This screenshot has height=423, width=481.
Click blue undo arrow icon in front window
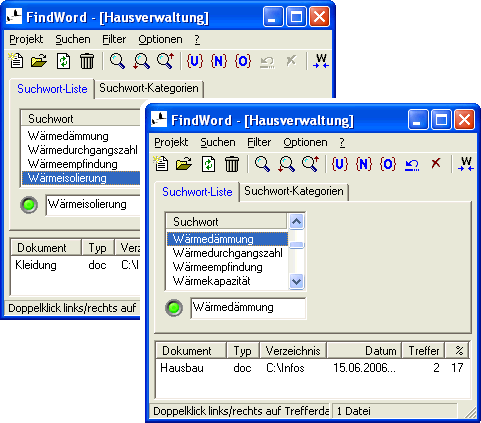tap(412, 165)
